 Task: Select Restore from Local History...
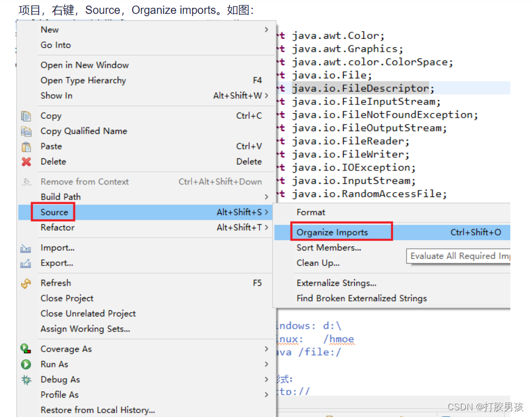[x=146, y=410]
